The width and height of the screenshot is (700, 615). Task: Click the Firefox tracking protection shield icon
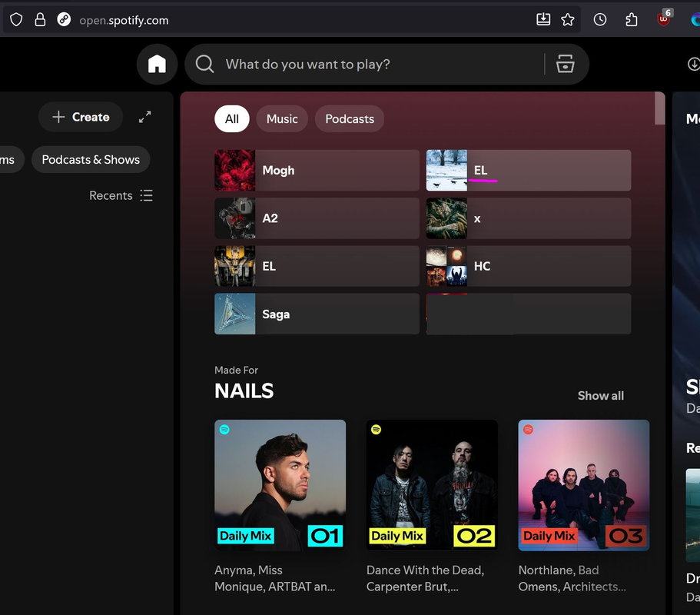click(16, 20)
